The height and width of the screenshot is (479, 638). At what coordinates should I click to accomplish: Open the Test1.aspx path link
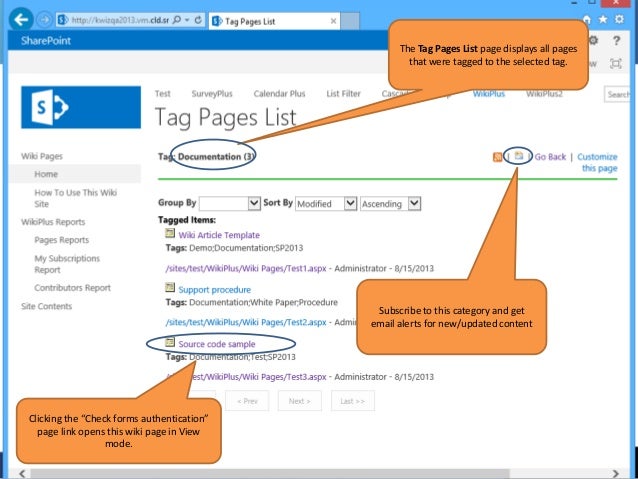[246, 269]
